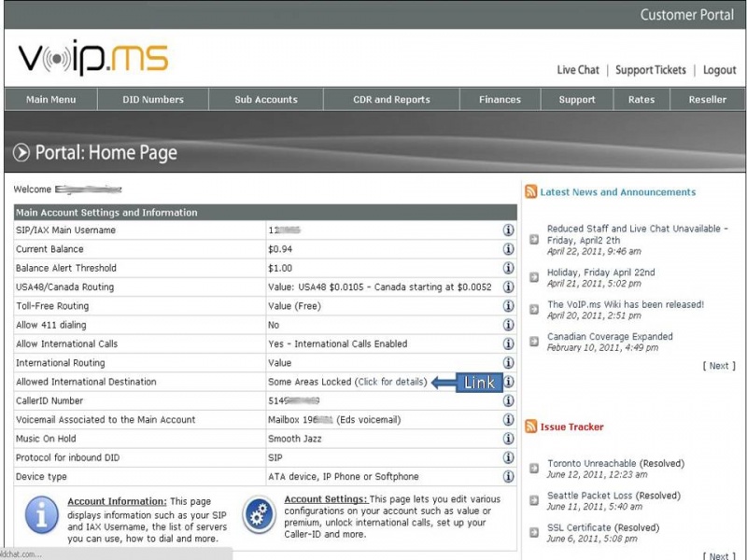Click info icon for Protocol for inbound DID

click(x=508, y=457)
